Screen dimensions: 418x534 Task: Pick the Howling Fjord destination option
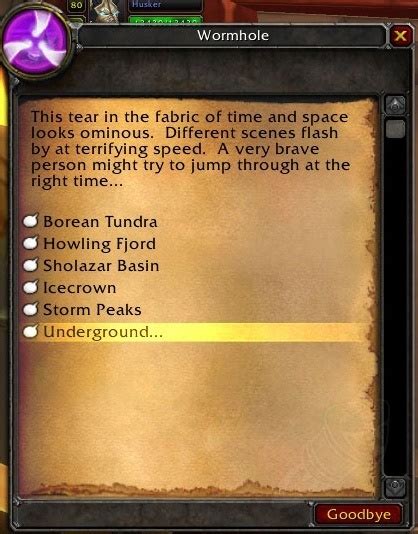99,244
